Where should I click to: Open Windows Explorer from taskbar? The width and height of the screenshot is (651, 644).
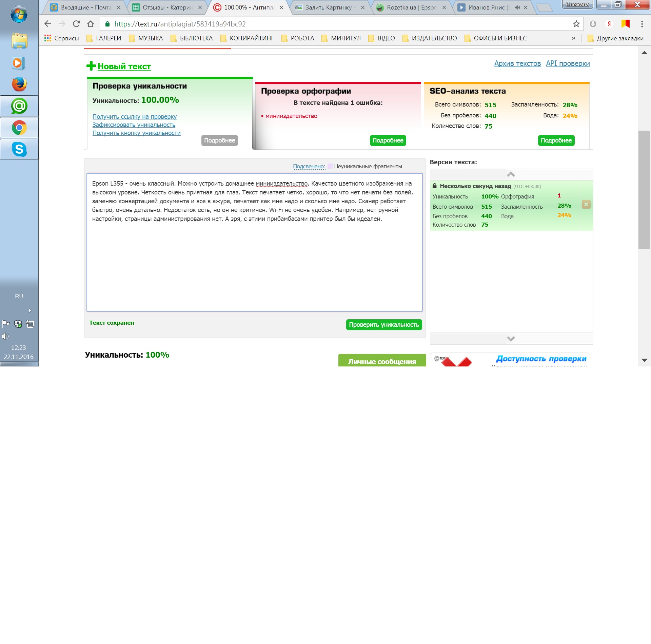point(19,41)
